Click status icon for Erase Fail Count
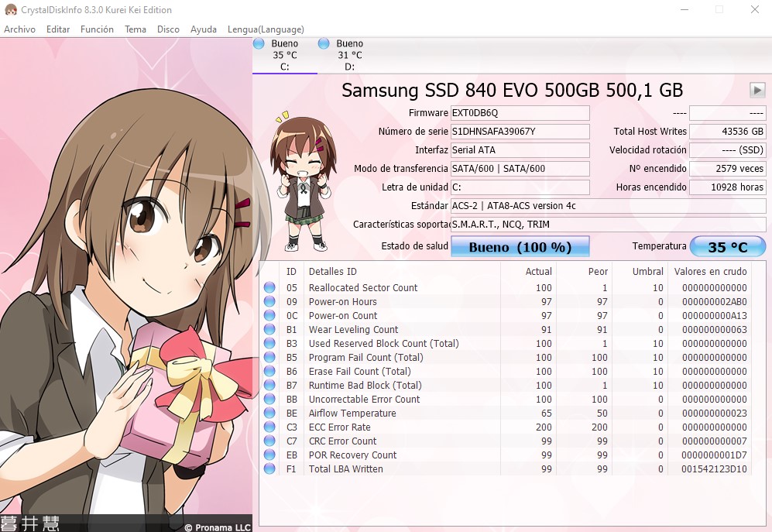Screen dimensions: 772x532 (269, 371)
